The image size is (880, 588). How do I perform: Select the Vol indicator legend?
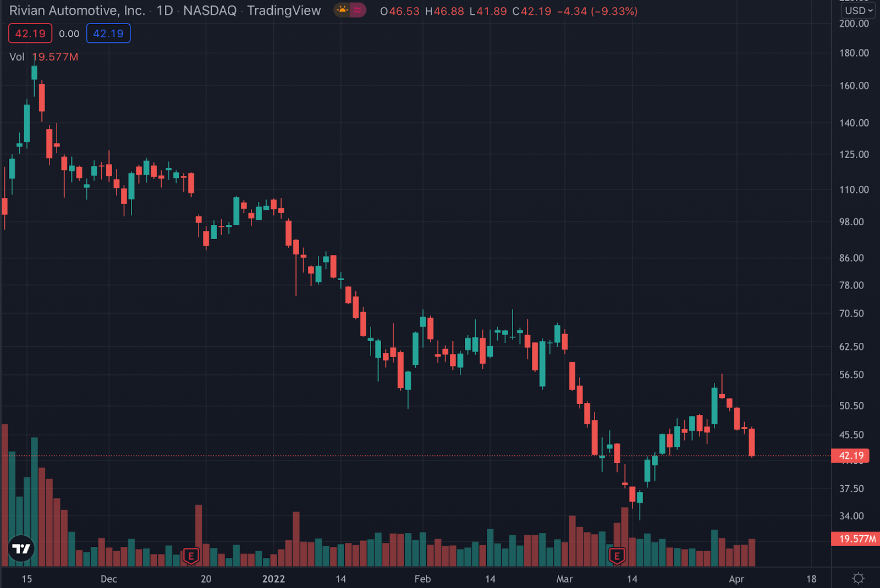pos(17,57)
